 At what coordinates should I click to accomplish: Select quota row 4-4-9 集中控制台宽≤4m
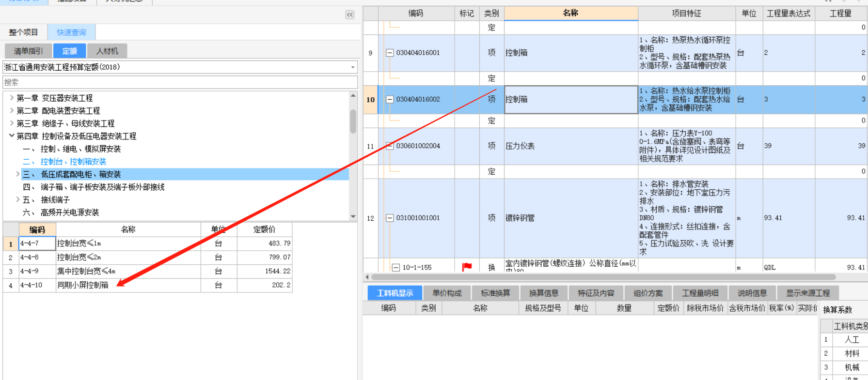click(147, 271)
